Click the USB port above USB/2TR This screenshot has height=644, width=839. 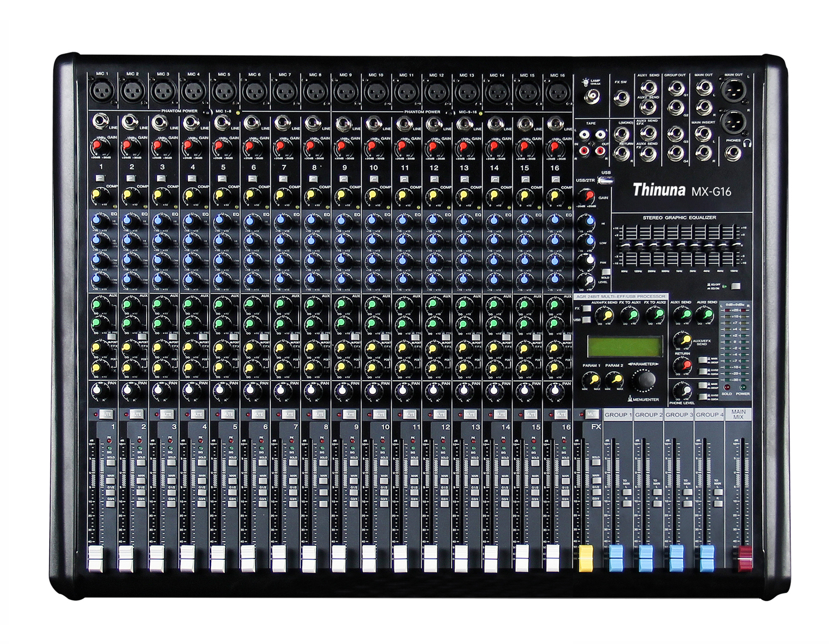(x=605, y=180)
